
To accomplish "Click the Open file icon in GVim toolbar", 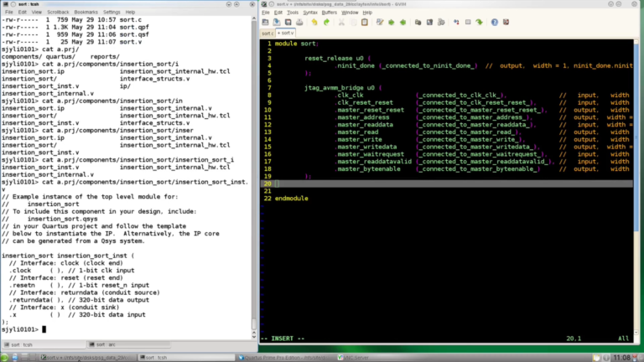I will point(265,22).
